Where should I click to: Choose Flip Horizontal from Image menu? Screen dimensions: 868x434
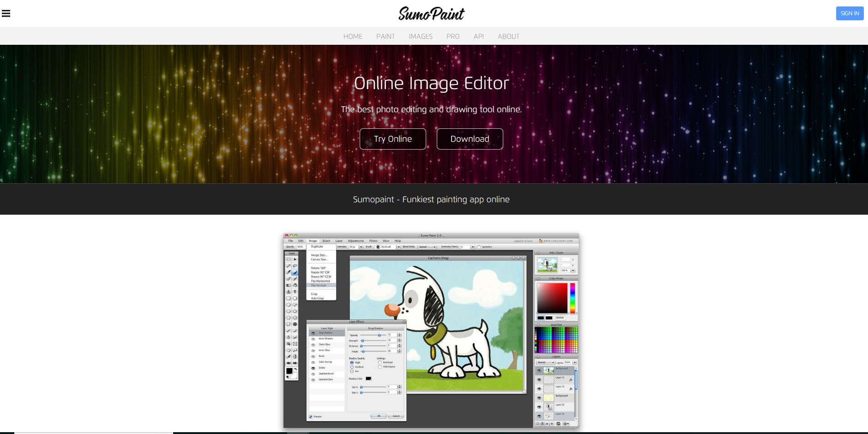click(320, 281)
